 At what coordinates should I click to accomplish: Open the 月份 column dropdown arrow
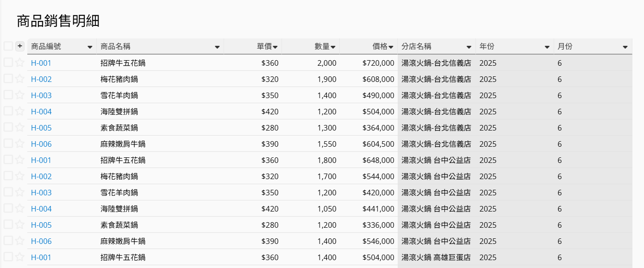[x=625, y=47]
